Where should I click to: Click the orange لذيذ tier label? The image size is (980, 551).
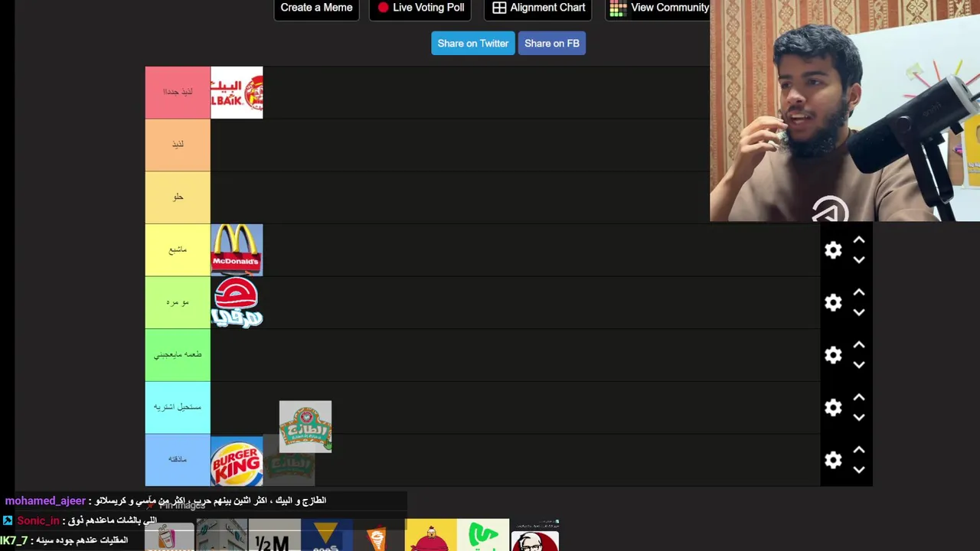click(178, 145)
